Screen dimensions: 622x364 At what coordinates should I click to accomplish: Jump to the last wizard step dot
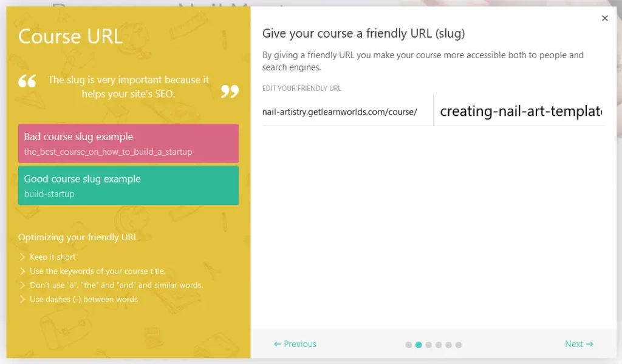coord(459,345)
